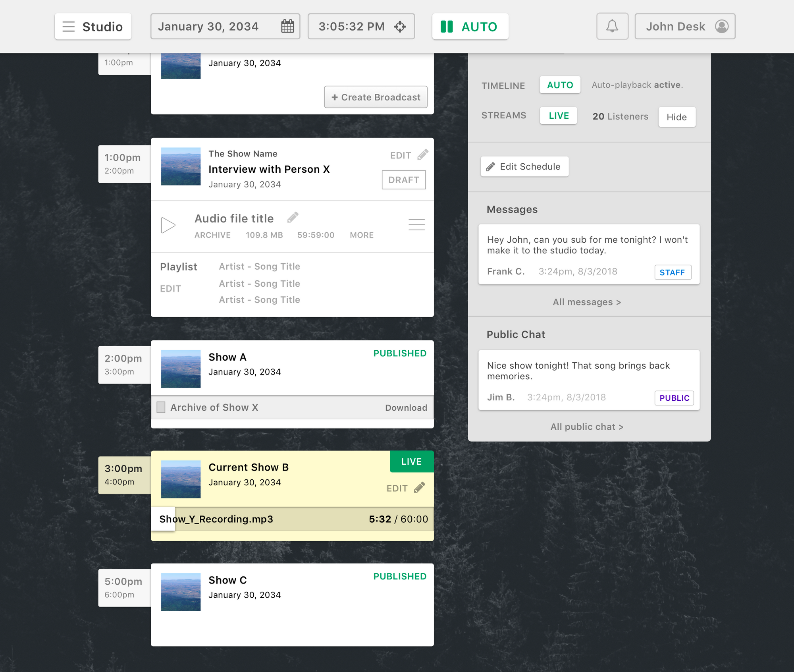Click the 20 Listeners text

coord(620,116)
